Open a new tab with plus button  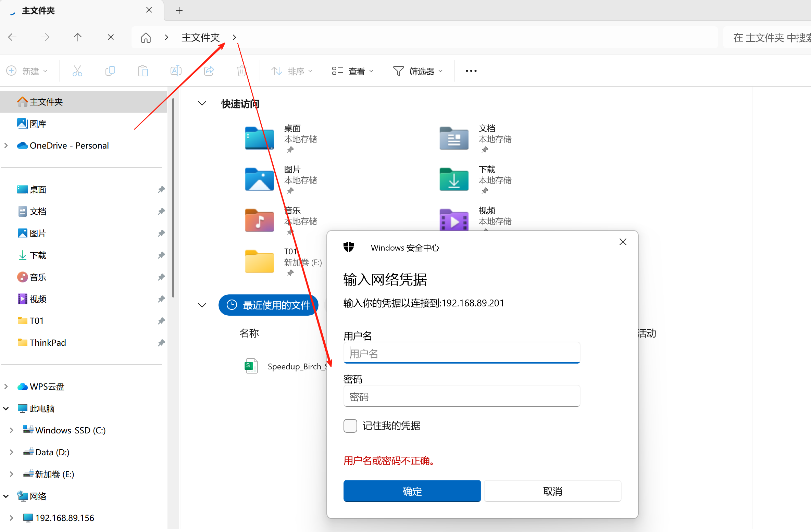(179, 11)
